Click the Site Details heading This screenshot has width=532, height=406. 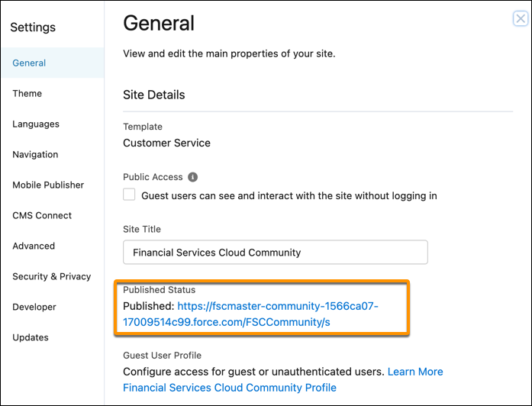point(154,95)
